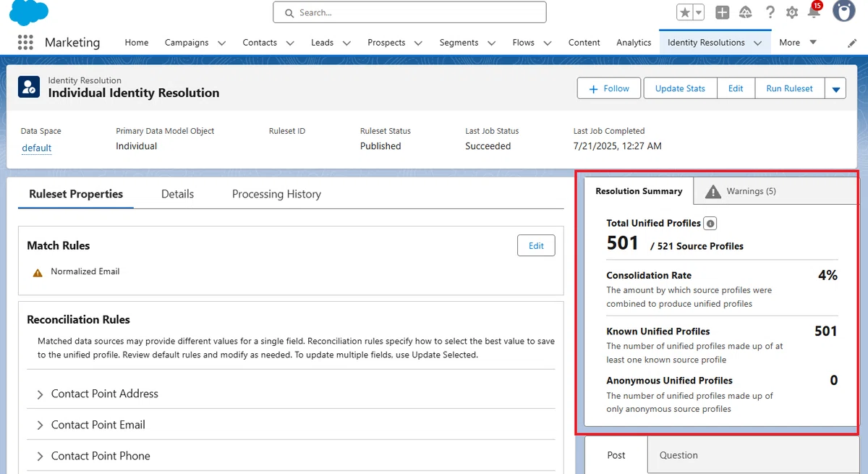Screen dimensions: 868x474
Task: Open the Analytics nav tab
Action: (634, 43)
